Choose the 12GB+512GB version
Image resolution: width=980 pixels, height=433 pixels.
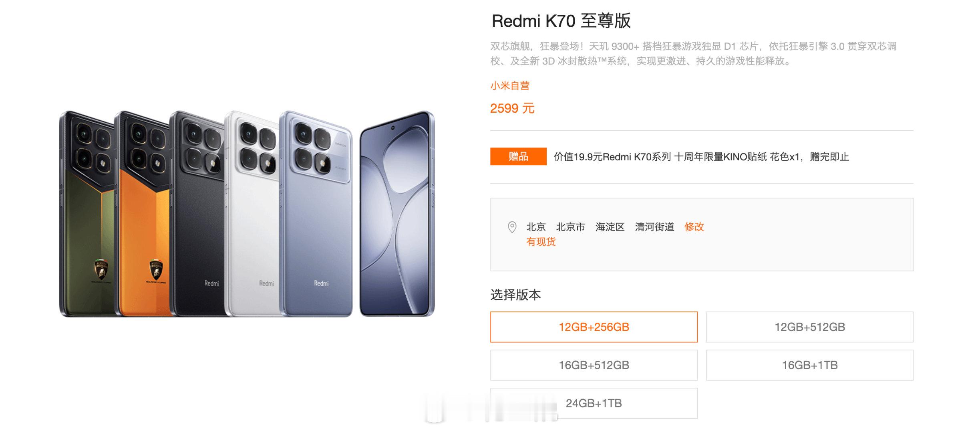pos(809,327)
